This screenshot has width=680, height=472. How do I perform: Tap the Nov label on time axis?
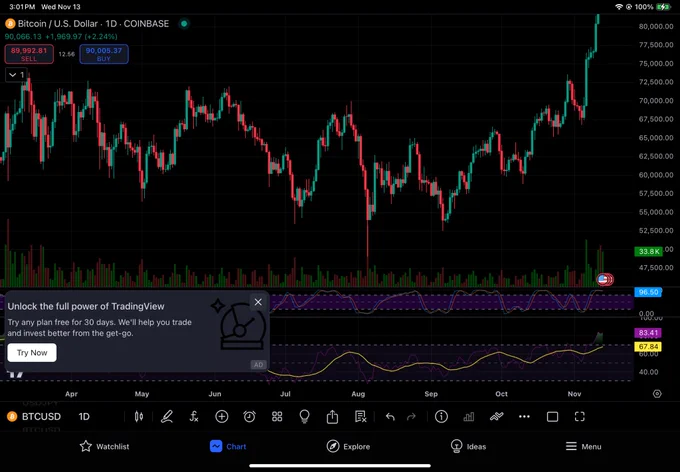click(574, 394)
